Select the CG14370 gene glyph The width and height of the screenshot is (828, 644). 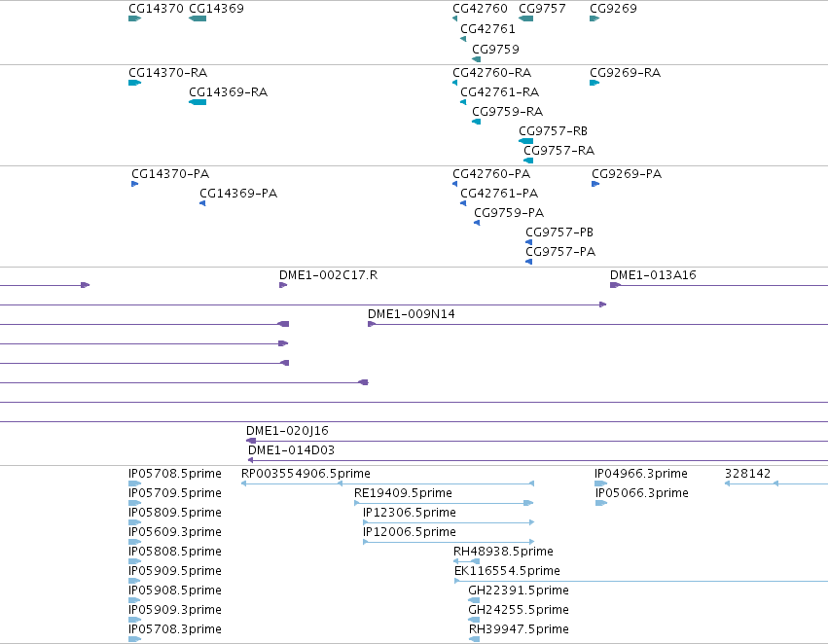click(x=134, y=18)
